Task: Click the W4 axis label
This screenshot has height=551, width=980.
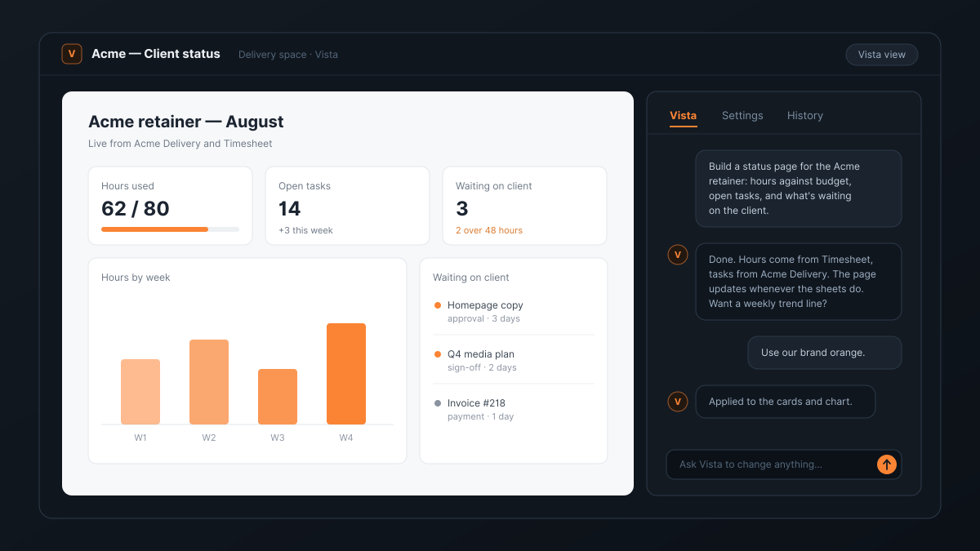Action: click(x=346, y=438)
